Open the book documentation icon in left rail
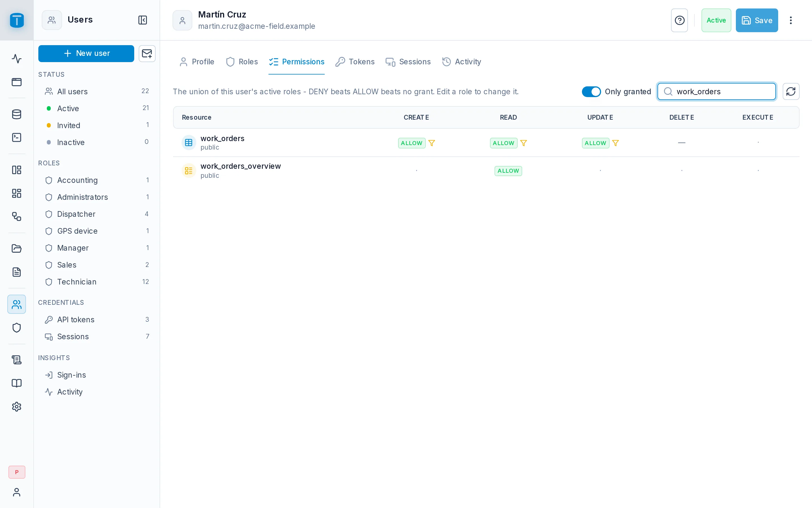 pyautogui.click(x=17, y=383)
